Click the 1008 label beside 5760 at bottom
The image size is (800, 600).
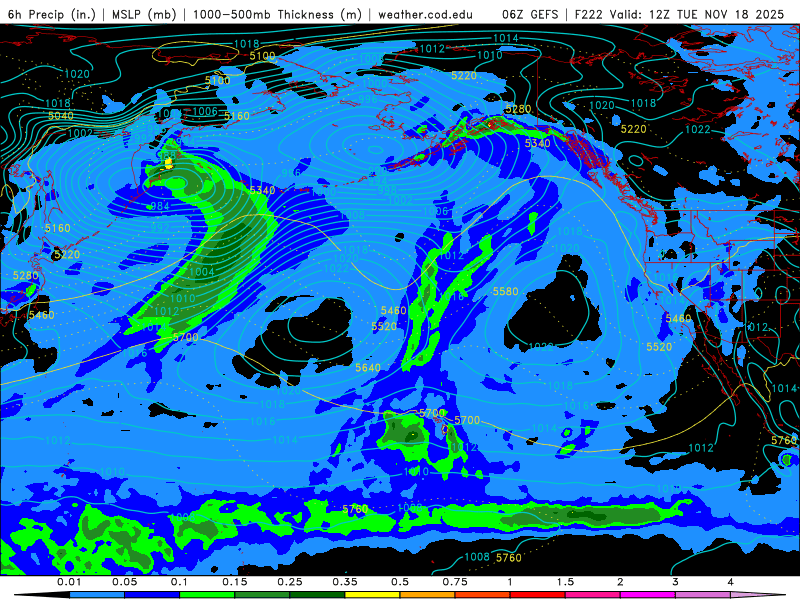[x=478, y=557]
